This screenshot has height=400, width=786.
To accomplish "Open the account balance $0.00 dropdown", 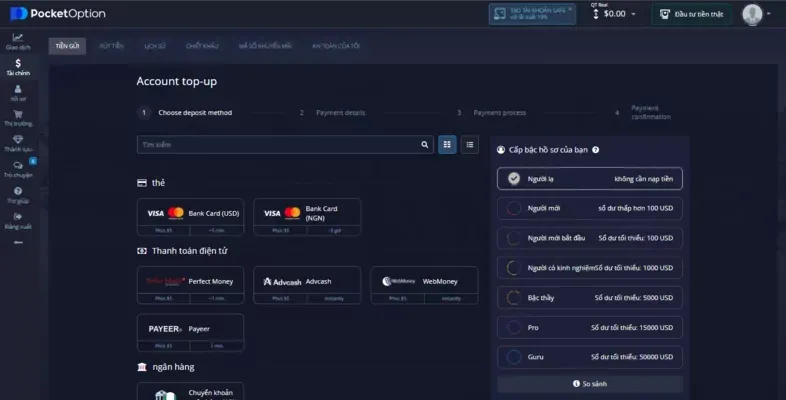I will [614, 14].
